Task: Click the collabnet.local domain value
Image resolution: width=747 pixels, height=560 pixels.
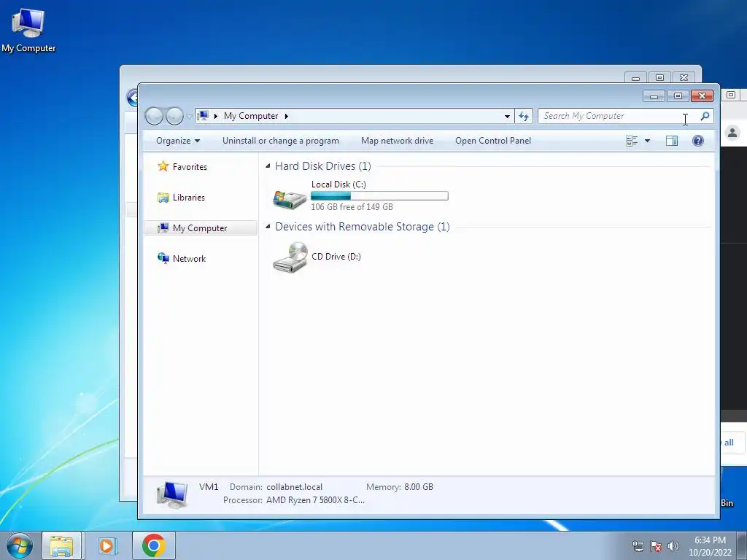Action: 295,486
